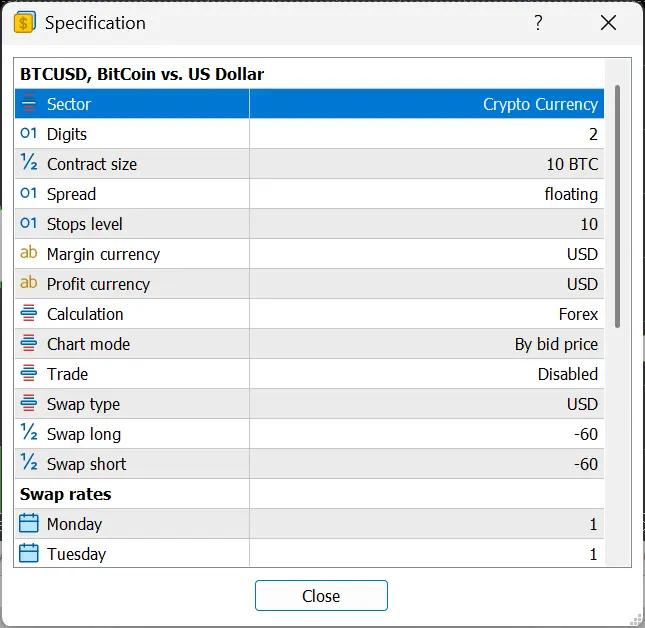Select the Digits label
The image size is (645, 628).
[x=67, y=134]
